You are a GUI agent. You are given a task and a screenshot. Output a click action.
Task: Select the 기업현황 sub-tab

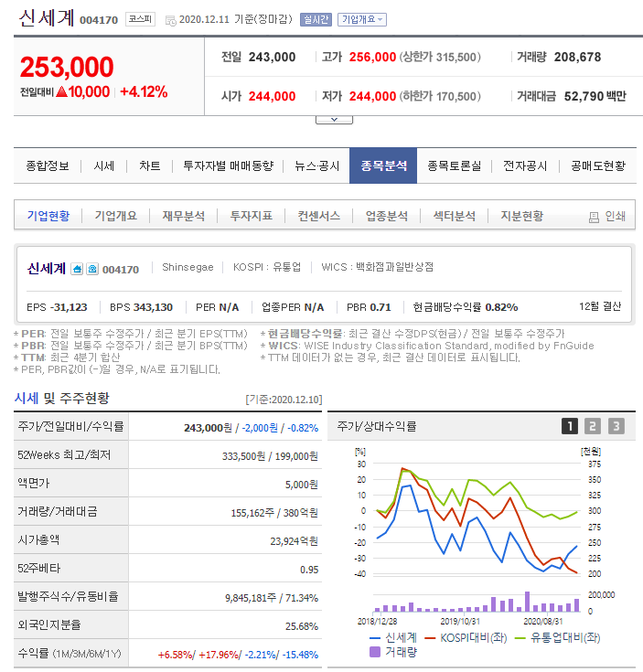pos(48,216)
